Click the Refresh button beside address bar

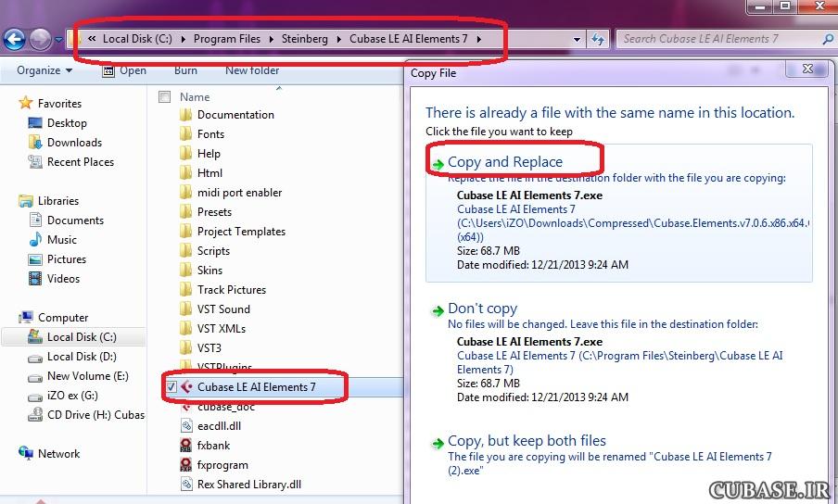(x=598, y=39)
